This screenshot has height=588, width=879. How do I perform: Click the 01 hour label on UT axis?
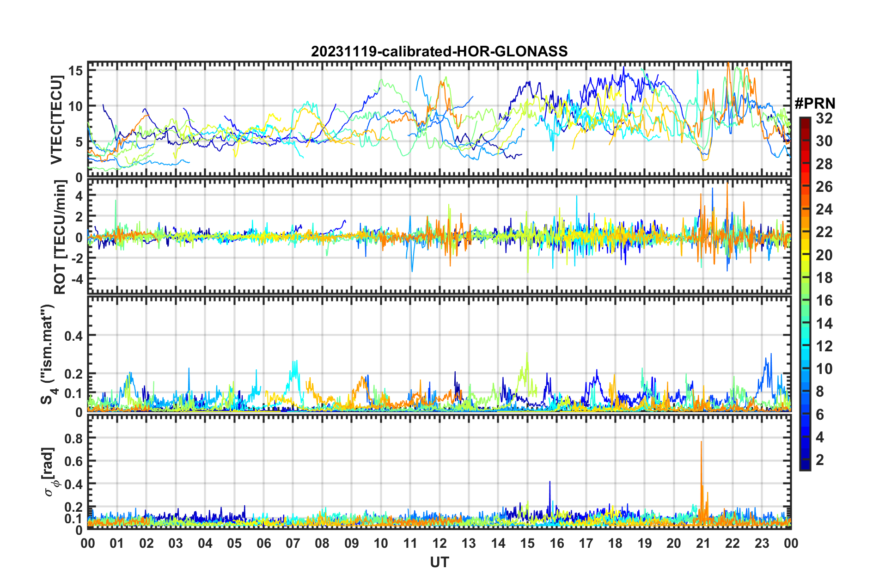click(x=117, y=543)
